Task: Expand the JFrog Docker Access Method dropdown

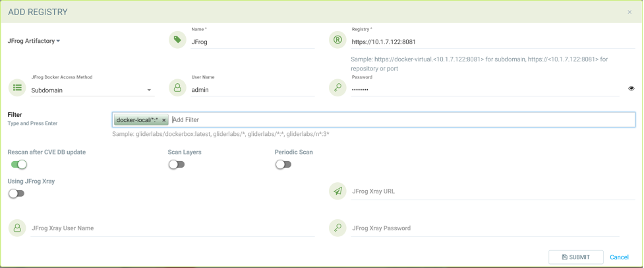Action: pyautogui.click(x=92, y=90)
